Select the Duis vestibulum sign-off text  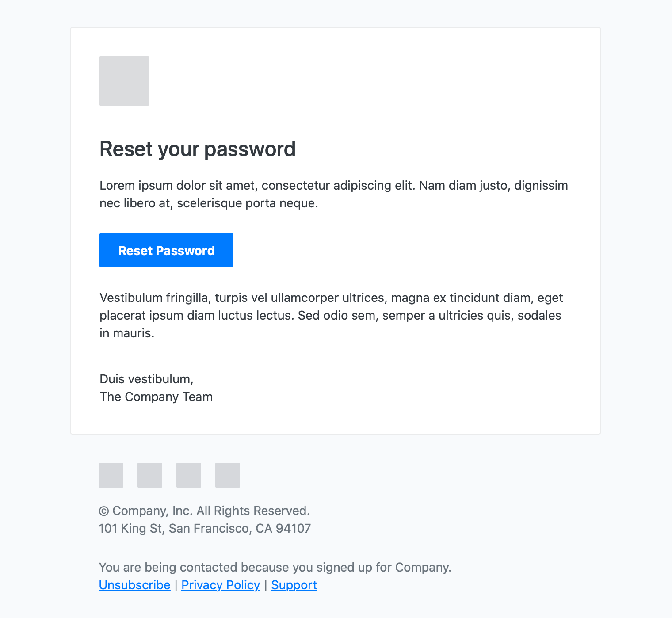(x=147, y=379)
